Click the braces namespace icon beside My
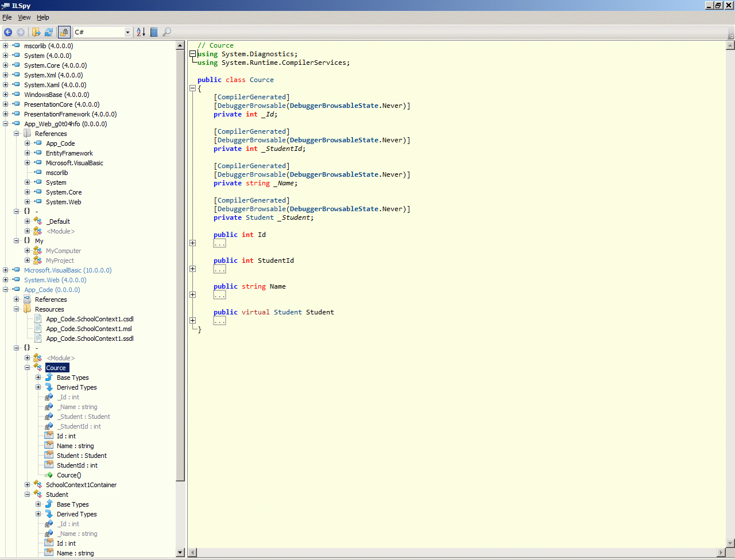 coord(27,241)
